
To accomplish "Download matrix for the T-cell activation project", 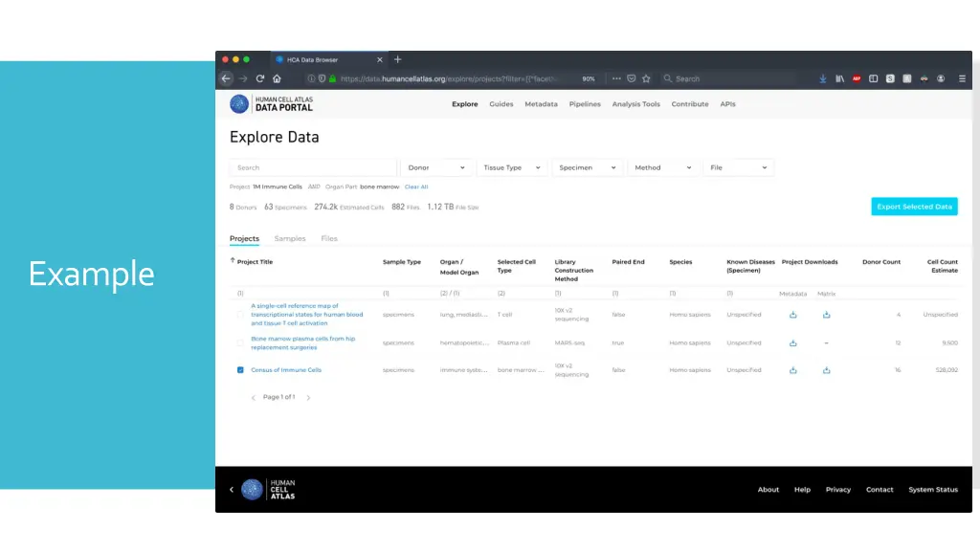I will coord(826,315).
